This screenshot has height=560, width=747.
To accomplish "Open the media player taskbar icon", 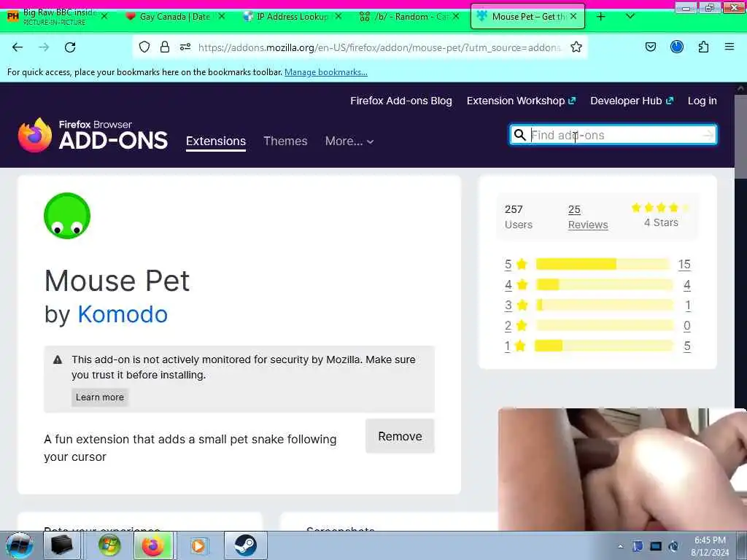I will coord(198,545).
